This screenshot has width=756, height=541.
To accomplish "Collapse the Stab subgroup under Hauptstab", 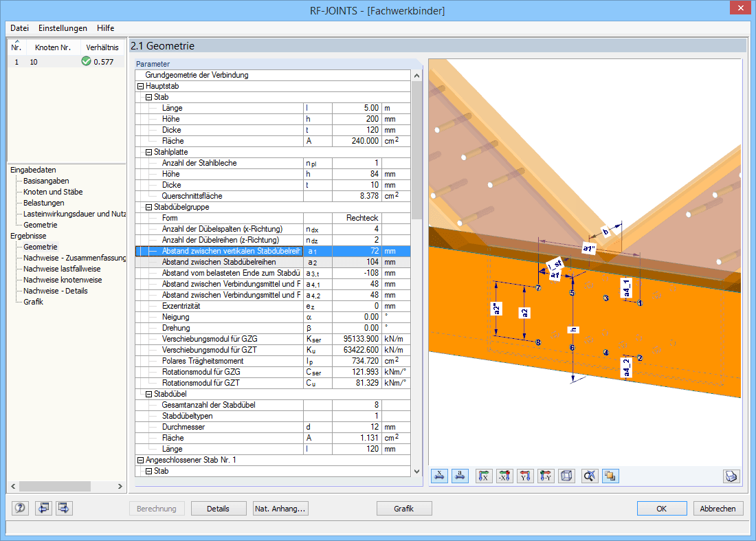I will click(149, 98).
